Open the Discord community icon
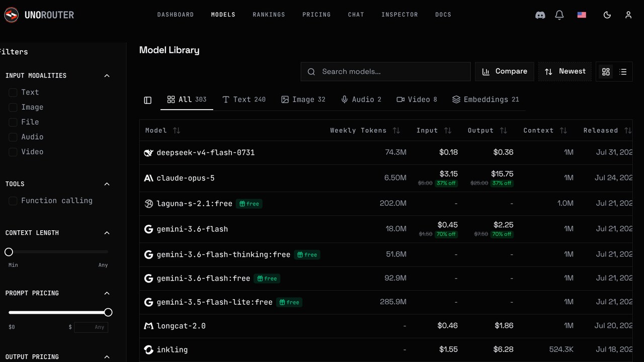The width and height of the screenshot is (644, 362). [x=540, y=15]
